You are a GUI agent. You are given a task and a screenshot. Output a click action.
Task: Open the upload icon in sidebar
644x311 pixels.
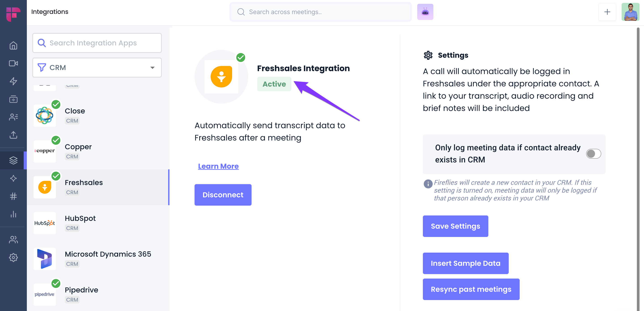click(x=13, y=135)
